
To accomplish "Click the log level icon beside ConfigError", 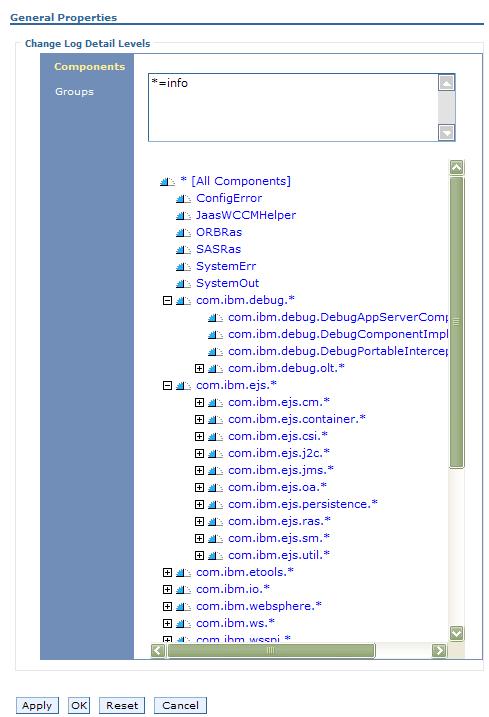I will 183,198.
